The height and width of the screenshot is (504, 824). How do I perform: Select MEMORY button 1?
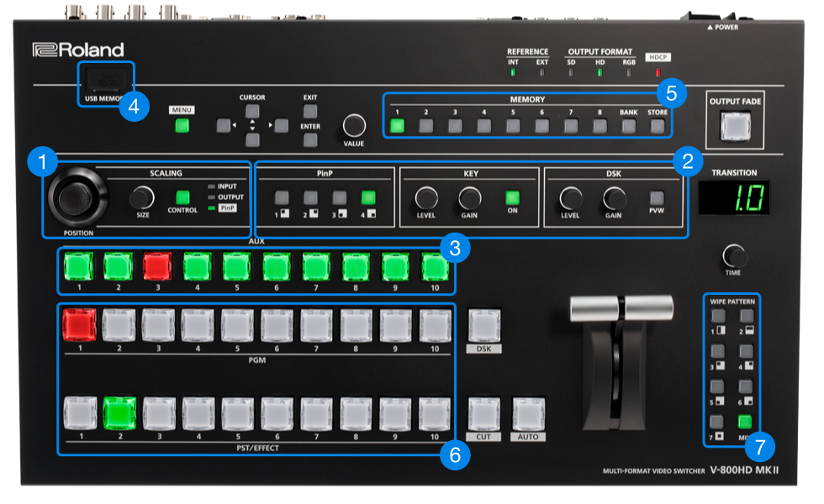(x=397, y=126)
